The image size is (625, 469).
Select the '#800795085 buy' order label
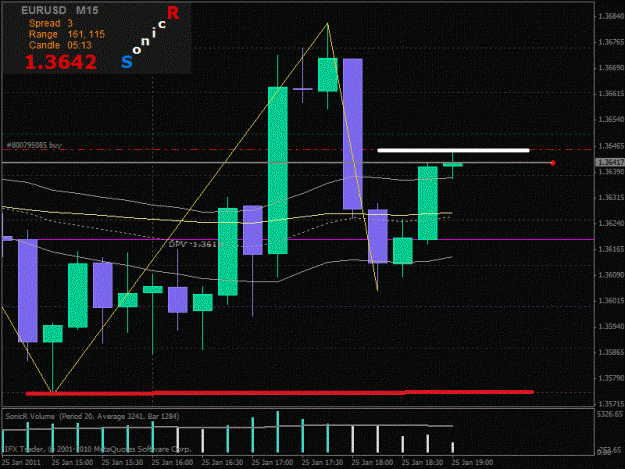(34, 145)
